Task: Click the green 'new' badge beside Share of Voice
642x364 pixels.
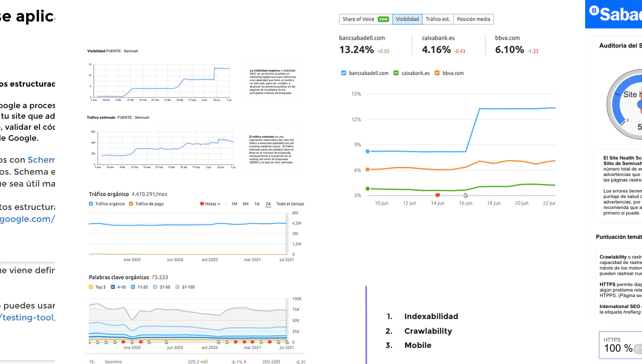Action: (x=383, y=19)
